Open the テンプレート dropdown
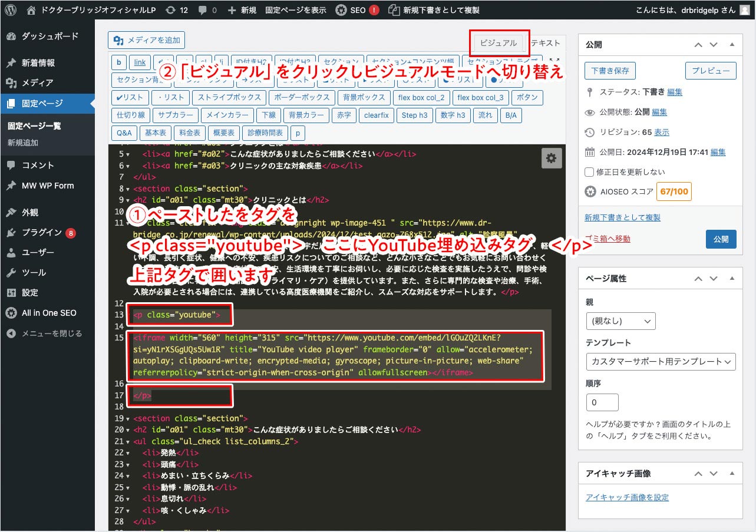This screenshot has width=756, height=532. [x=661, y=361]
